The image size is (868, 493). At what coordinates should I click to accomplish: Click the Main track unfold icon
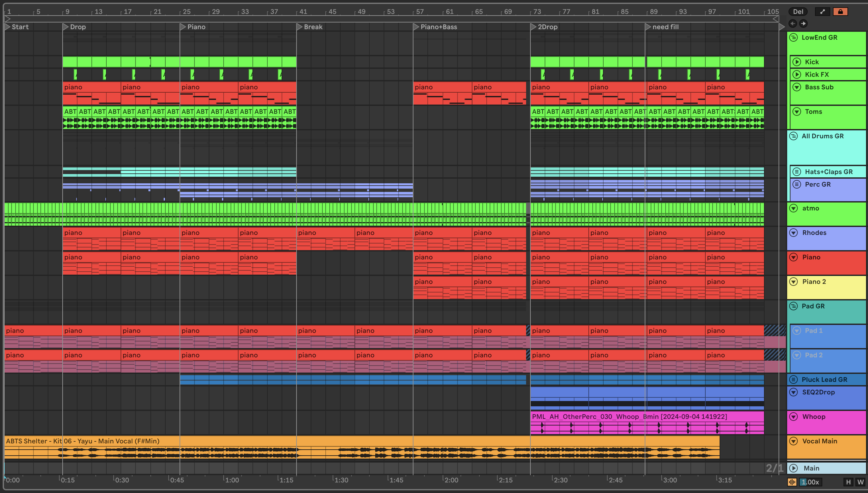(793, 468)
